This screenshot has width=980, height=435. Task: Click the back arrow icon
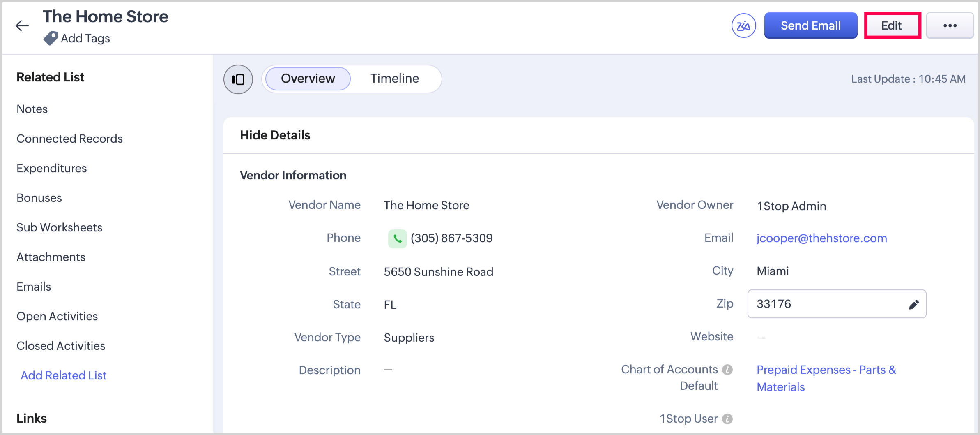pyautogui.click(x=22, y=26)
